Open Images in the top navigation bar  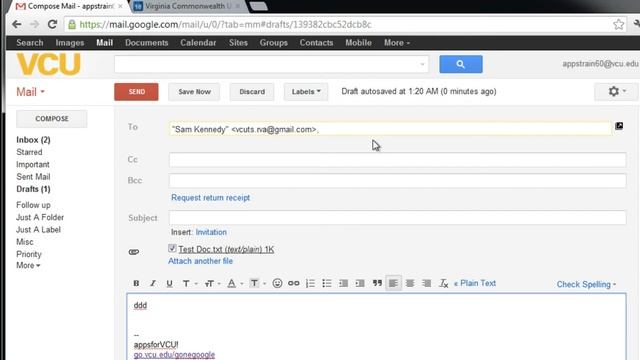70,43
